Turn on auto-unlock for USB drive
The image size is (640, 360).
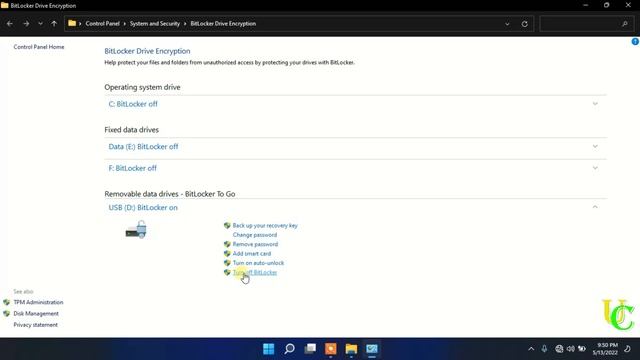(x=258, y=263)
